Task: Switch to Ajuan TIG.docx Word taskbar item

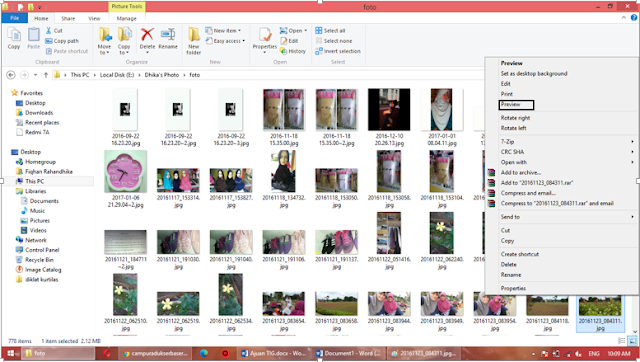Action: click(x=273, y=353)
